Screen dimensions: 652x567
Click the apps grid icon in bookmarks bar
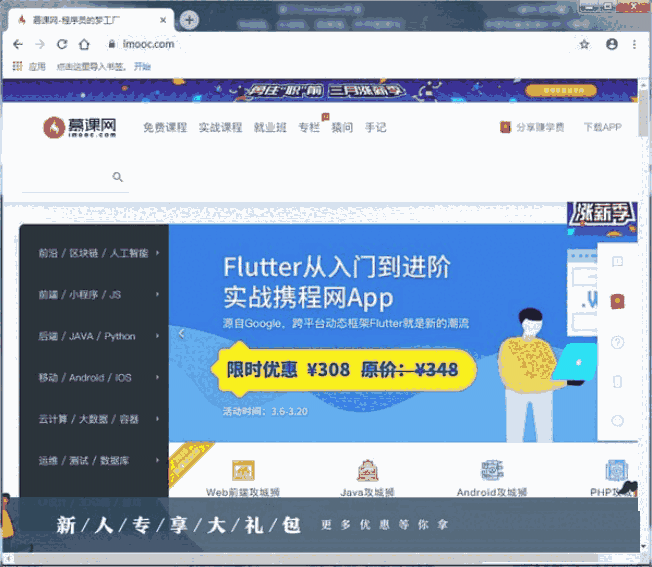tap(17, 66)
